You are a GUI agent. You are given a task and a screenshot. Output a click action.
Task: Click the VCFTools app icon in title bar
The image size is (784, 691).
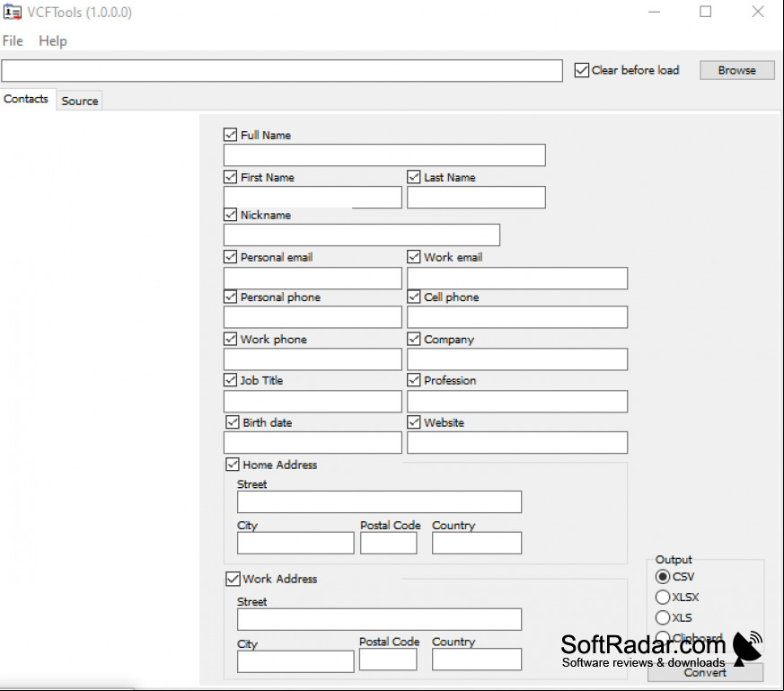point(13,12)
